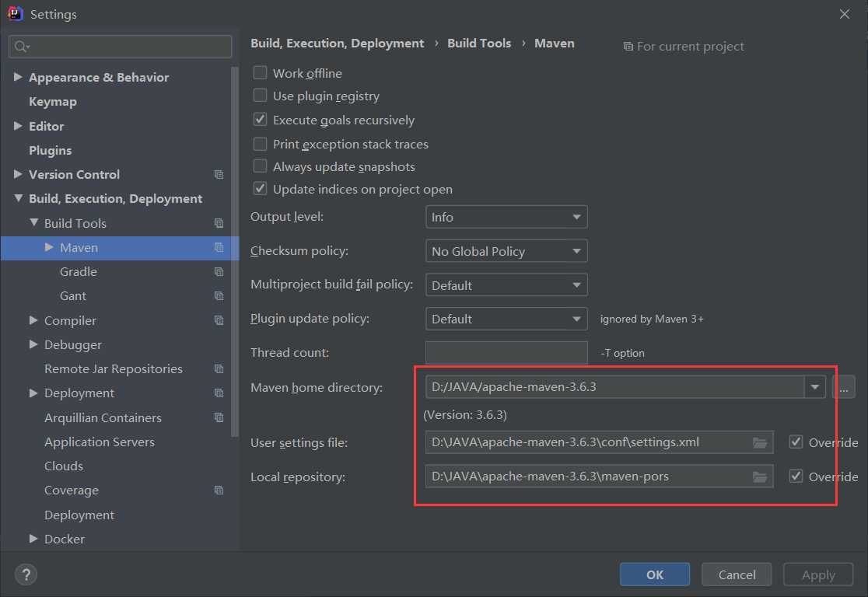Screen dimensions: 868x597
Task: Open the Output level dropdown
Action: (506, 217)
